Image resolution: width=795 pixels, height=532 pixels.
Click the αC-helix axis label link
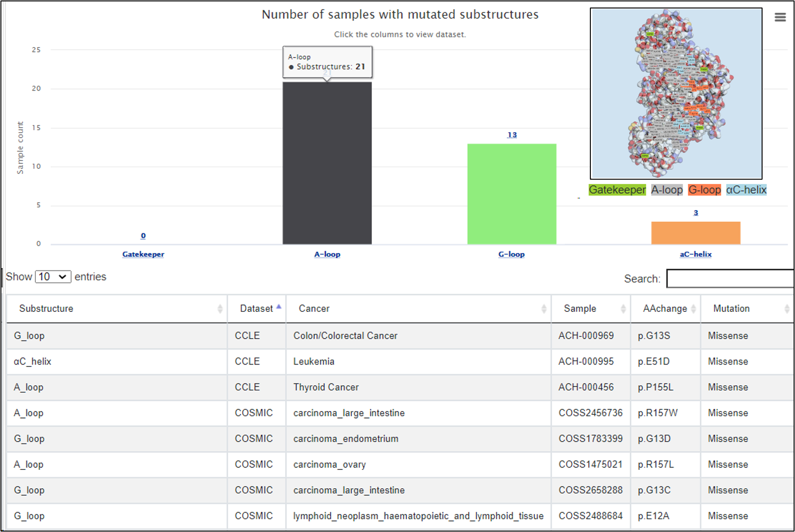pos(695,254)
